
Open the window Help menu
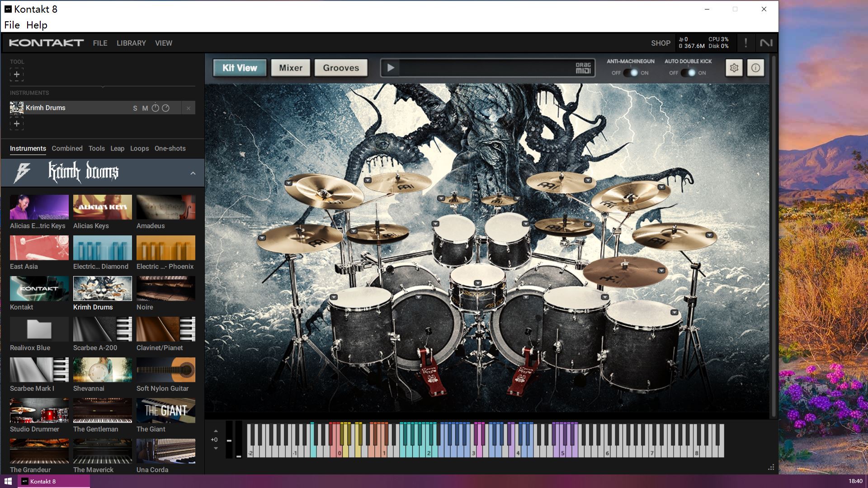coord(37,25)
